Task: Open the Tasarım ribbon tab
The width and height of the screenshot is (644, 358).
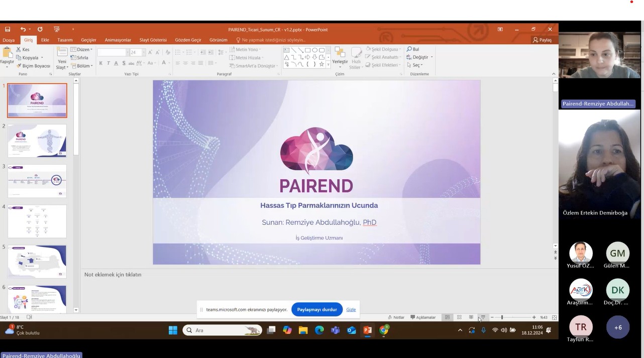Action: click(x=65, y=40)
